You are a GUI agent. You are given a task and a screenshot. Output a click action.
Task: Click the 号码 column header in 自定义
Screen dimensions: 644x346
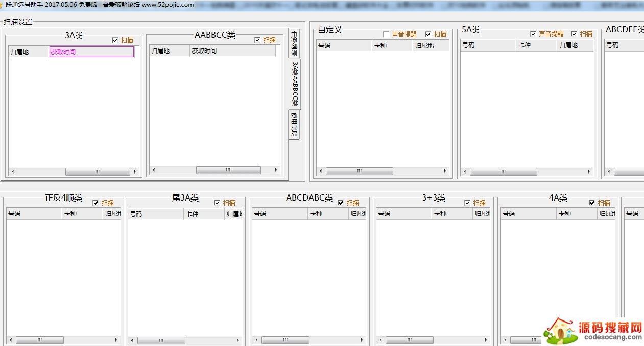click(344, 45)
